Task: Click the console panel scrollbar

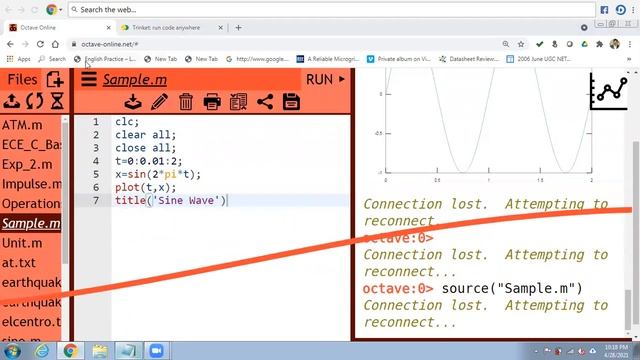Action: click(x=629, y=309)
